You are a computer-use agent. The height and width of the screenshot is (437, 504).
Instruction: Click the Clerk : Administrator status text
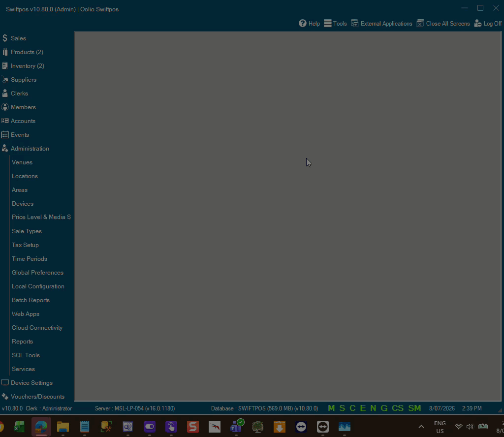pos(49,408)
